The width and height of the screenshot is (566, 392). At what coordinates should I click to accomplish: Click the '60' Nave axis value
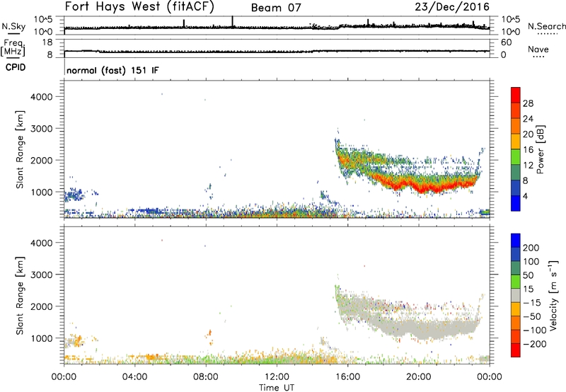[x=506, y=42]
